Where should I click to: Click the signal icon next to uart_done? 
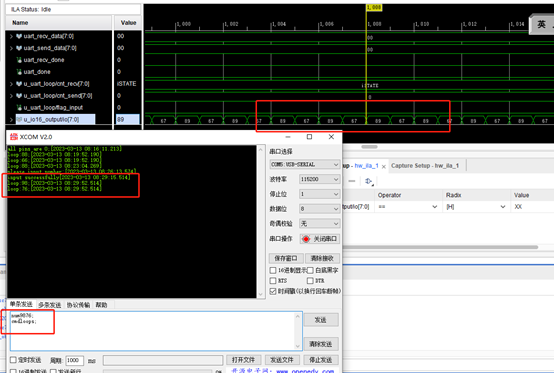pos(19,72)
